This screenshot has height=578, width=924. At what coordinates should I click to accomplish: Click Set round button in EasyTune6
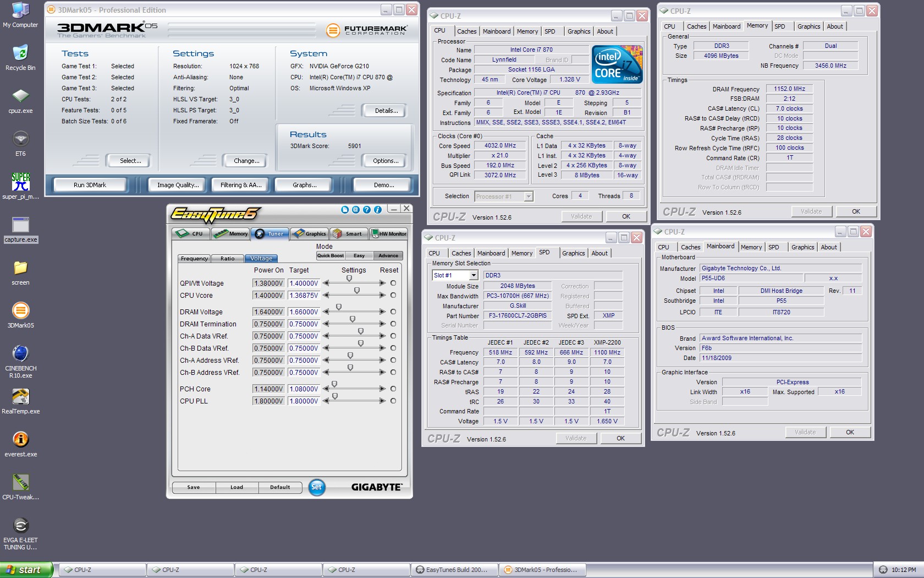317,487
